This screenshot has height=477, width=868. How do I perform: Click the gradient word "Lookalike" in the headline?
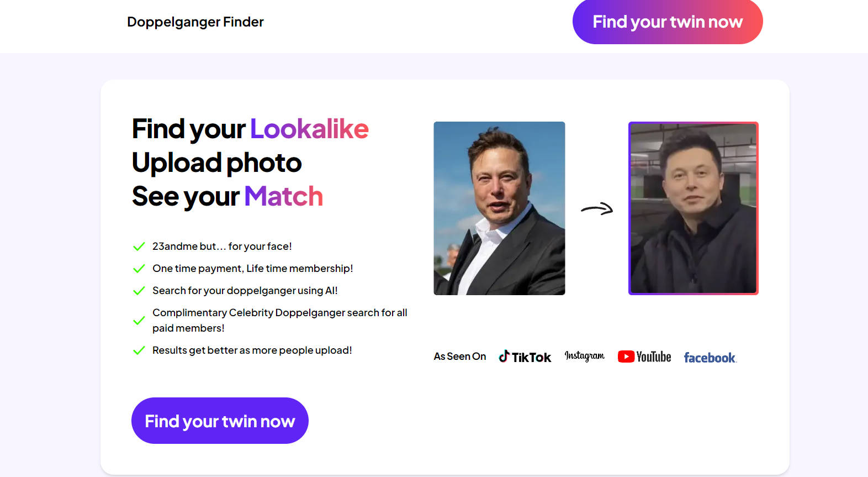point(309,129)
